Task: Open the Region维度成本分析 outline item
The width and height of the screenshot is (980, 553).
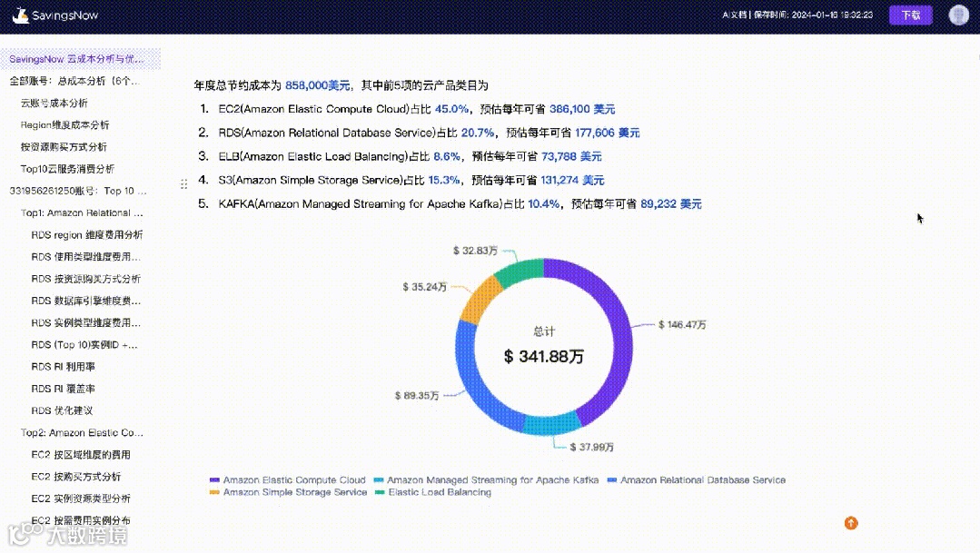Action: pyautogui.click(x=65, y=125)
